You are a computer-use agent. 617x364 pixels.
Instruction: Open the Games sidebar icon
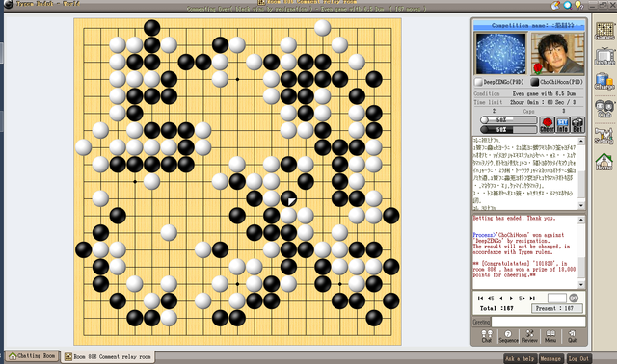(604, 31)
